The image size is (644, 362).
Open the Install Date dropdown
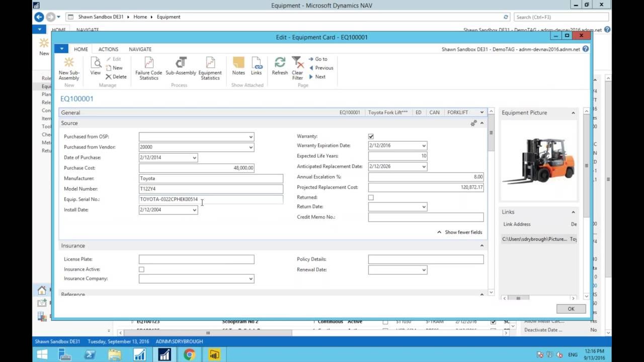point(194,210)
